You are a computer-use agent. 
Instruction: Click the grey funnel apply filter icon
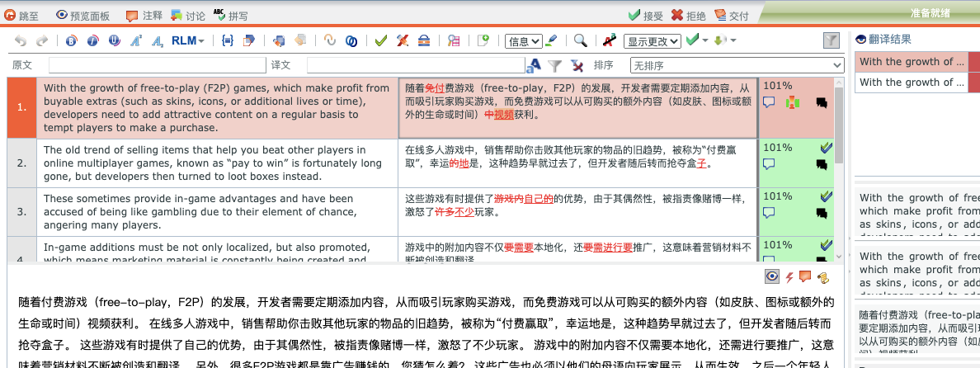coord(554,65)
